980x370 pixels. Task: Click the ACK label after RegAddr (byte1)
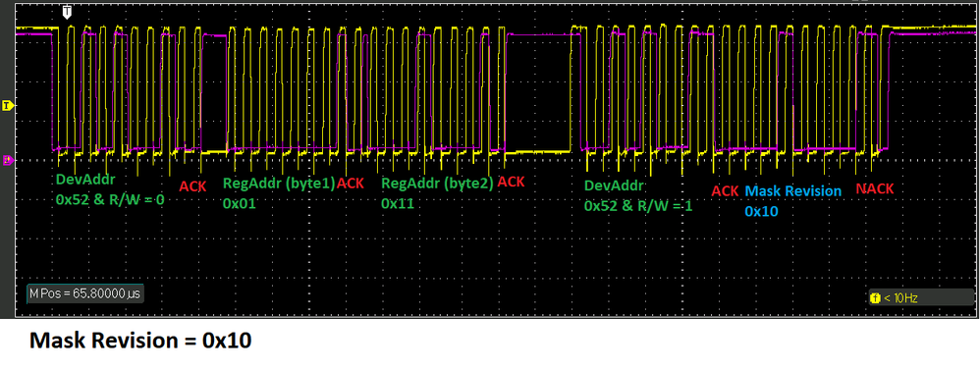(x=350, y=184)
